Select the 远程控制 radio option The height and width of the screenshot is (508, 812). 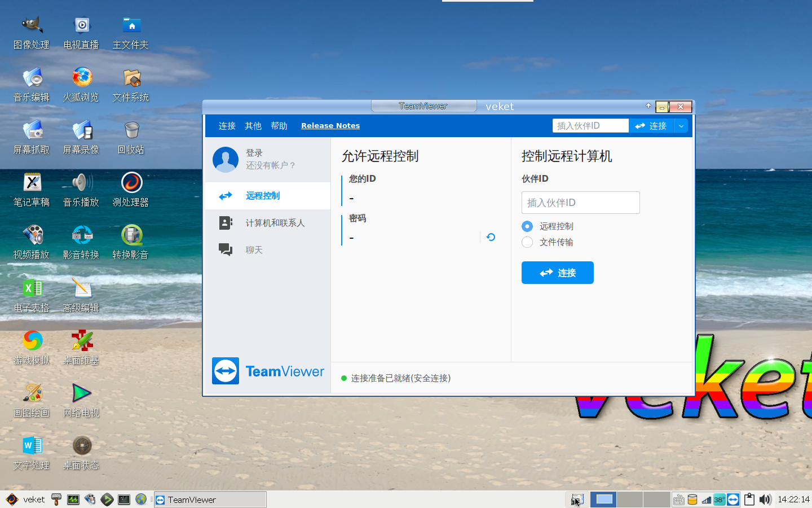527,226
